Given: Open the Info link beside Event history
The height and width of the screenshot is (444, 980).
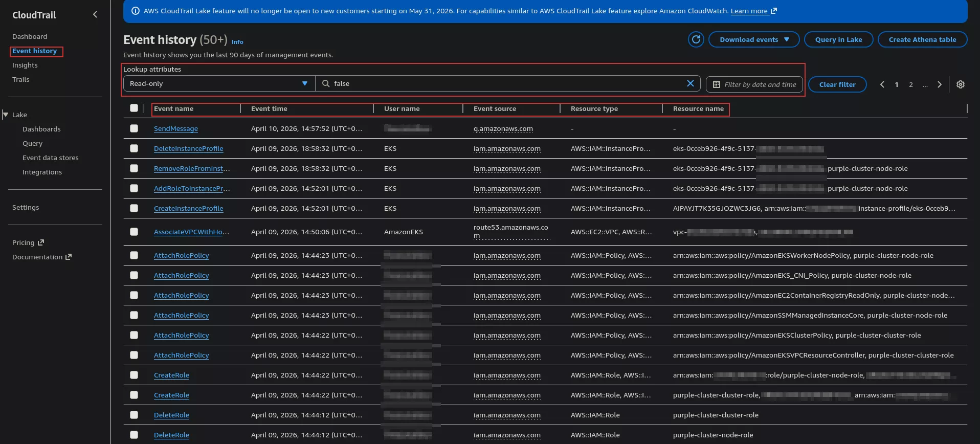Looking at the screenshot, I should 237,42.
